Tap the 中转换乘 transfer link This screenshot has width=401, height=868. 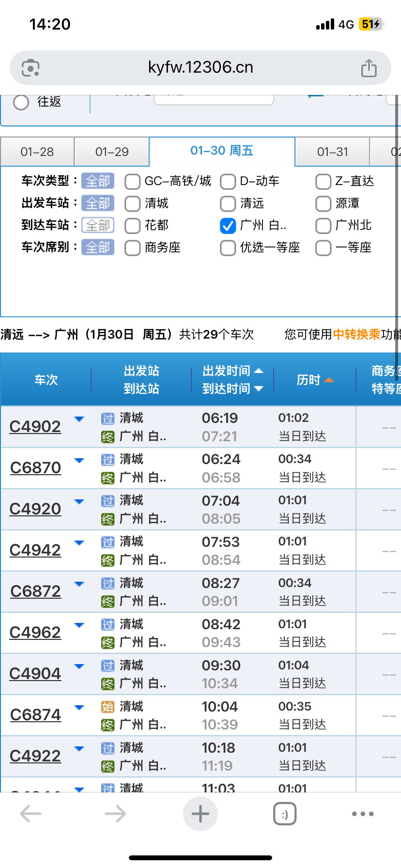[x=356, y=334]
